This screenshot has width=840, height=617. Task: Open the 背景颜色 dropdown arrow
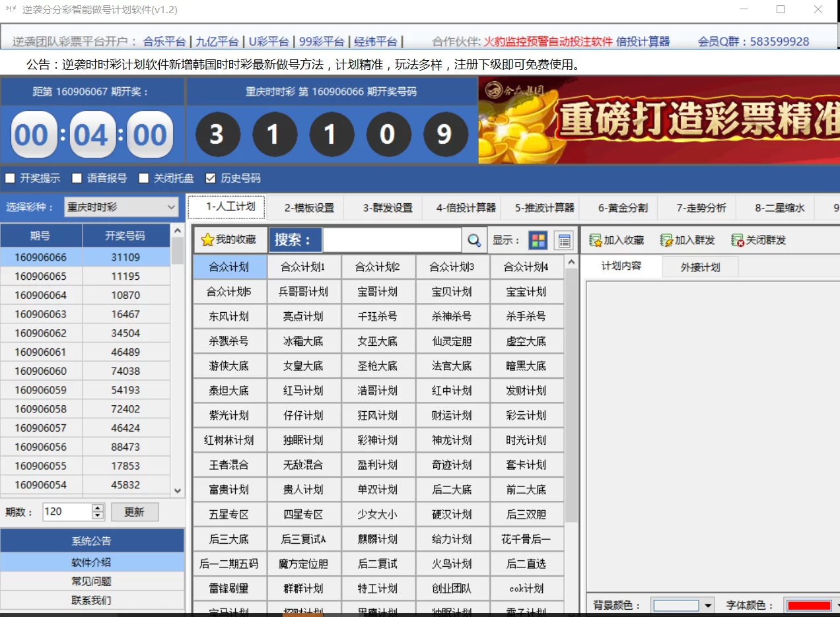coord(708,605)
